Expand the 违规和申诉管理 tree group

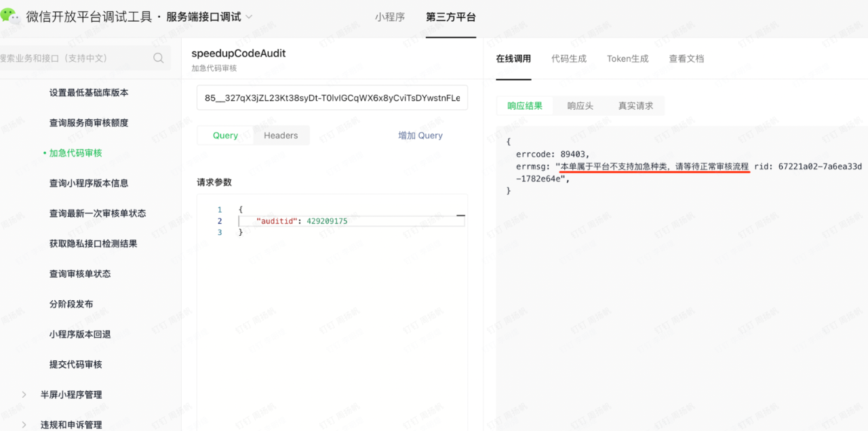pos(24,425)
